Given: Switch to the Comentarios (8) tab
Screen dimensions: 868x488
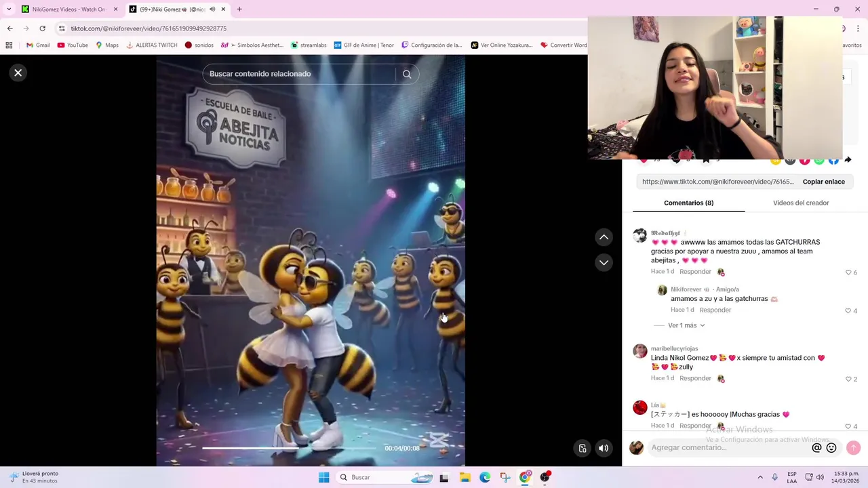Looking at the screenshot, I should tap(688, 203).
